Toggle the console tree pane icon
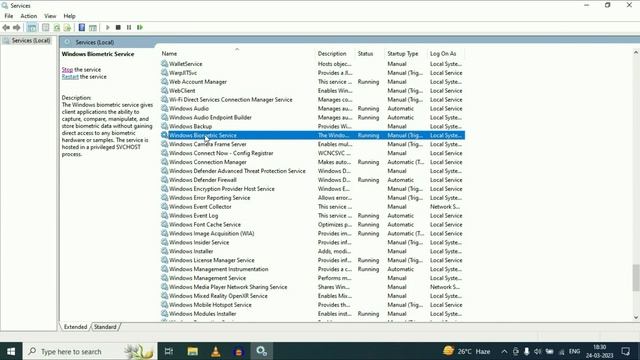Image resolution: width=640 pixels, height=360 pixels. 32,27
